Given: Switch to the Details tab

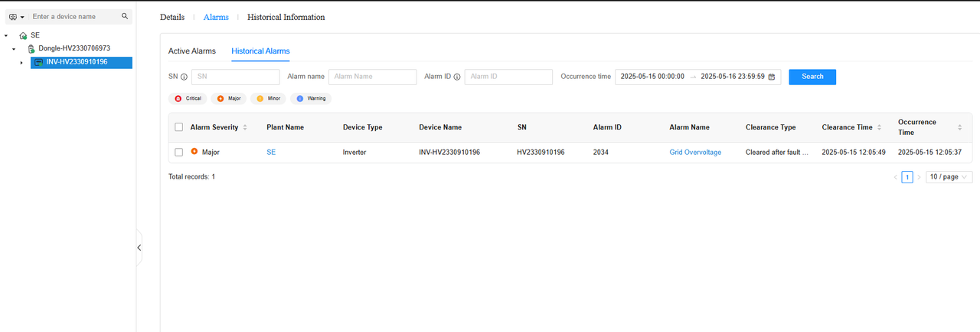Looking at the screenshot, I should click(172, 17).
